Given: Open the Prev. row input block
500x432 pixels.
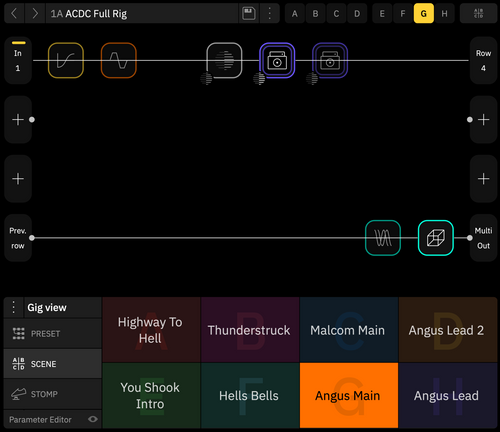Looking at the screenshot, I should (18, 238).
